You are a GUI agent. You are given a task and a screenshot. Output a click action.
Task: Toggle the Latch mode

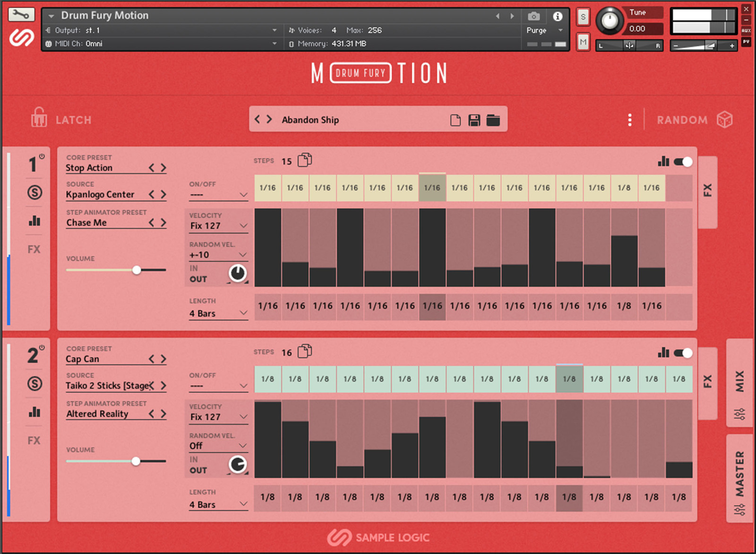[x=61, y=119]
